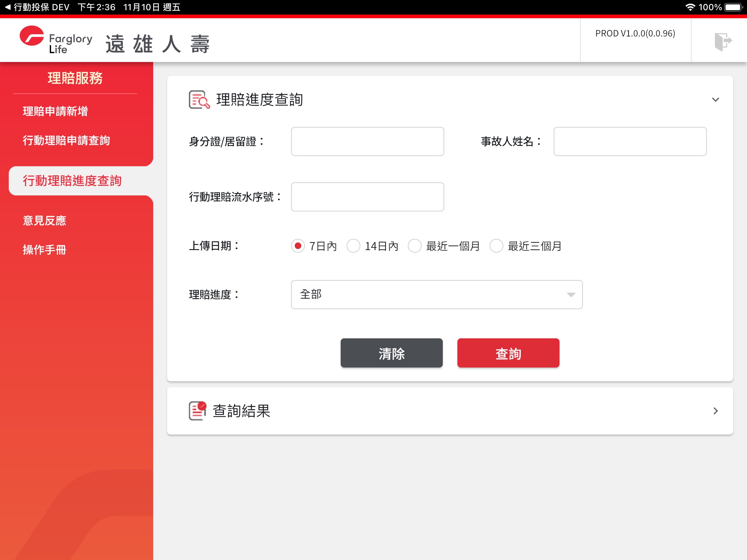Click the 遠雄人壽 title text

(x=158, y=44)
